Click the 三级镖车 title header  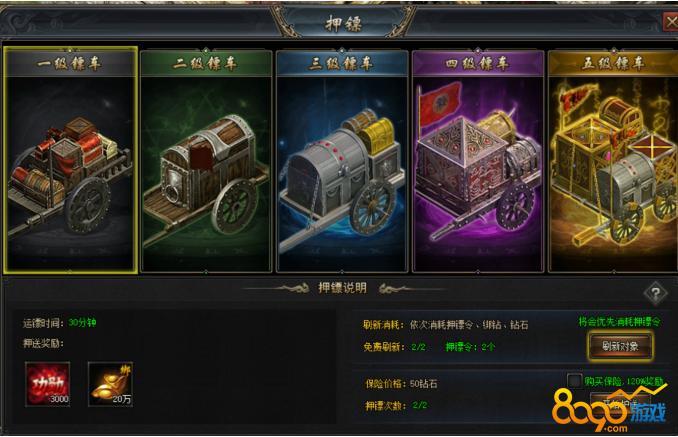click(342, 64)
